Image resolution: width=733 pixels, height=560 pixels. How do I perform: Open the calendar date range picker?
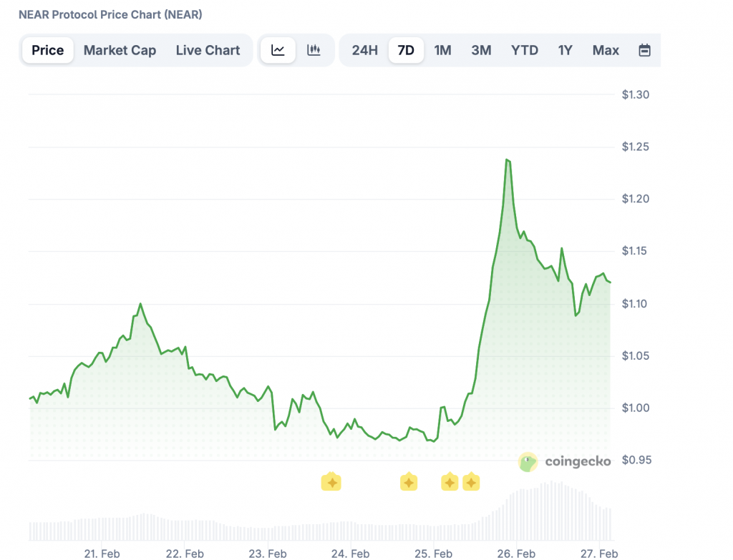tap(644, 50)
